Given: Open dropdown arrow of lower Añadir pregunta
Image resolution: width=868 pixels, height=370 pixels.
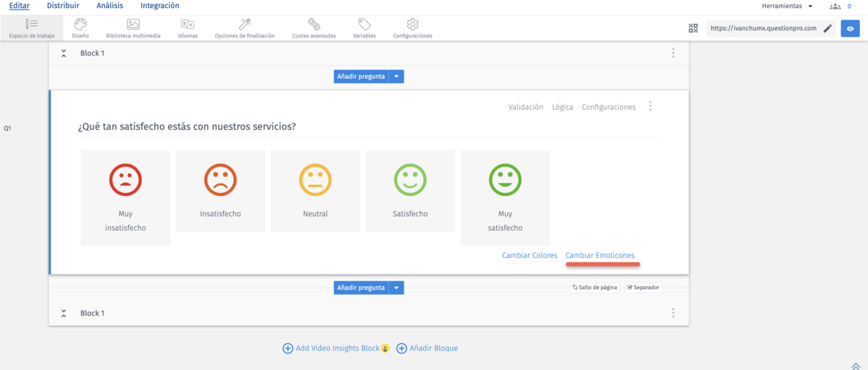Looking at the screenshot, I should pyautogui.click(x=396, y=288).
